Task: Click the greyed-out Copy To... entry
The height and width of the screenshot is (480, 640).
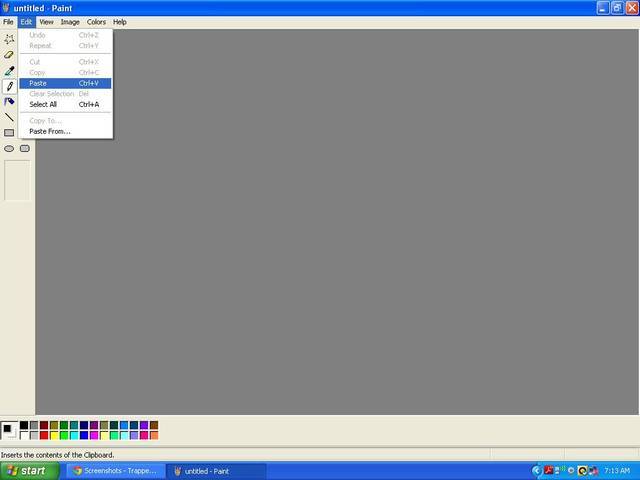Action: [x=65, y=121]
